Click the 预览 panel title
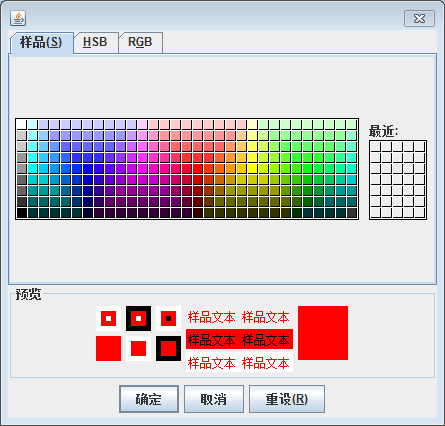Viewport: 445px width, 426px height. [28, 294]
